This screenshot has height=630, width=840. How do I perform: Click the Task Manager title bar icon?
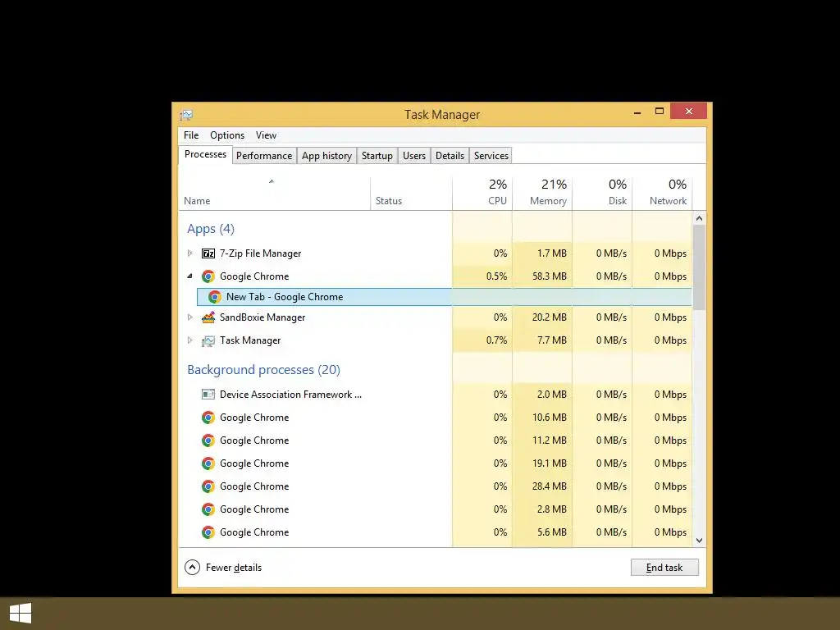(186, 115)
